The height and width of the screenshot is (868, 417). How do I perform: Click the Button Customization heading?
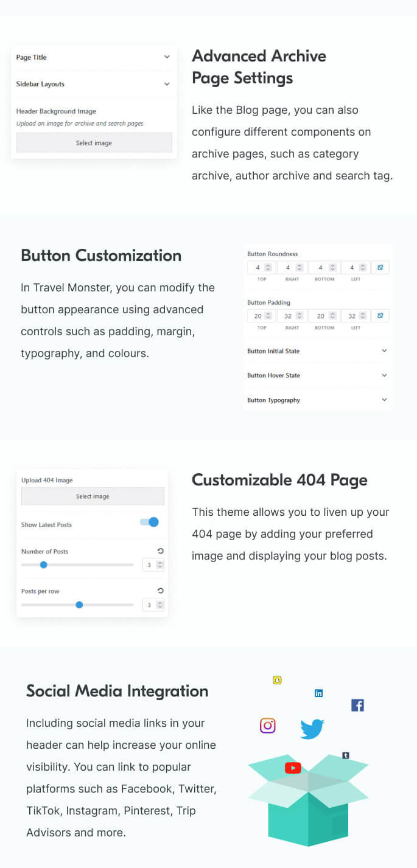coord(101,255)
